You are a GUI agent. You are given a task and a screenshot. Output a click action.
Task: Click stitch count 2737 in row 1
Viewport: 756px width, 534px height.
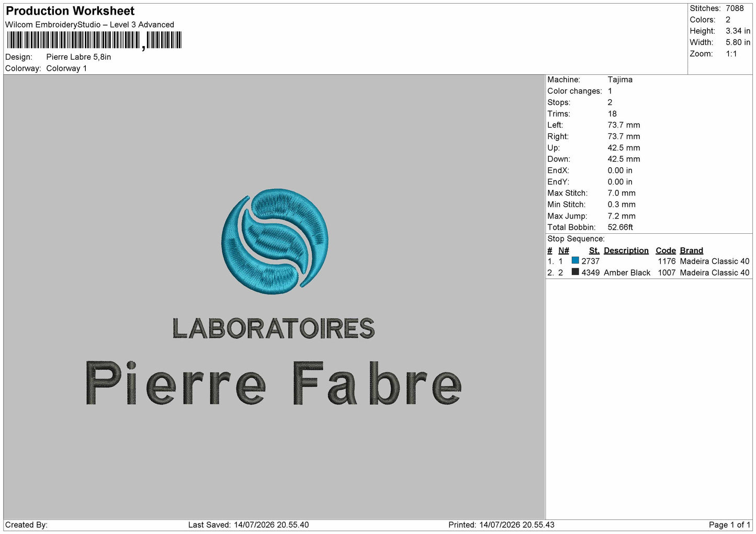(x=591, y=261)
